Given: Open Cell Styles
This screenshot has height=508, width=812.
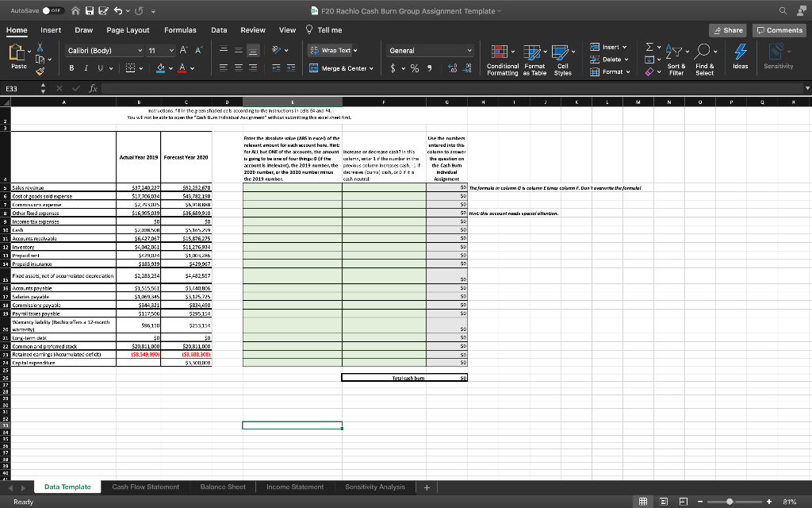Looking at the screenshot, I should (x=562, y=60).
